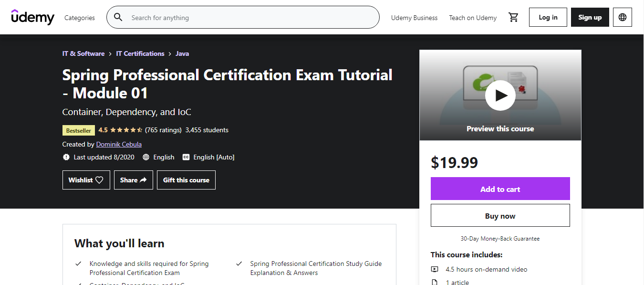The image size is (644, 285).
Task: Click the Buy now button
Action: pyautogui.click(x=500, y=215)
